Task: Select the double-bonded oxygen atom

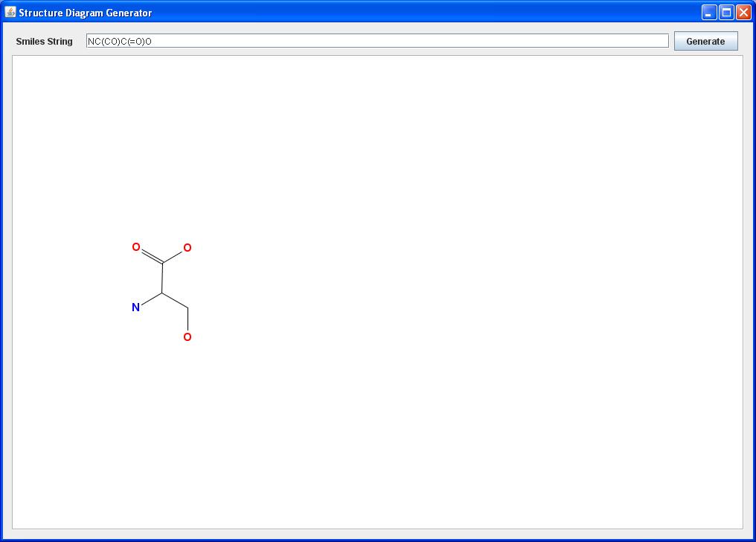Action: (x=135, y=246)
